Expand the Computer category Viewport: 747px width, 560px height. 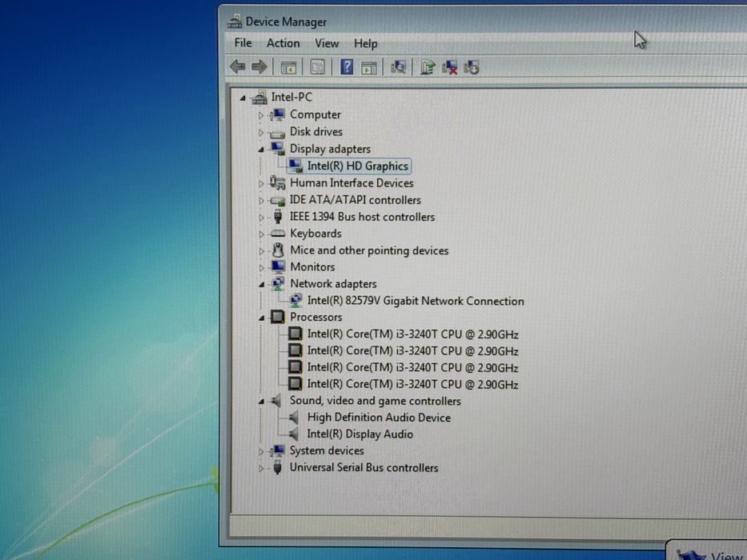click(x=260, y=115)
